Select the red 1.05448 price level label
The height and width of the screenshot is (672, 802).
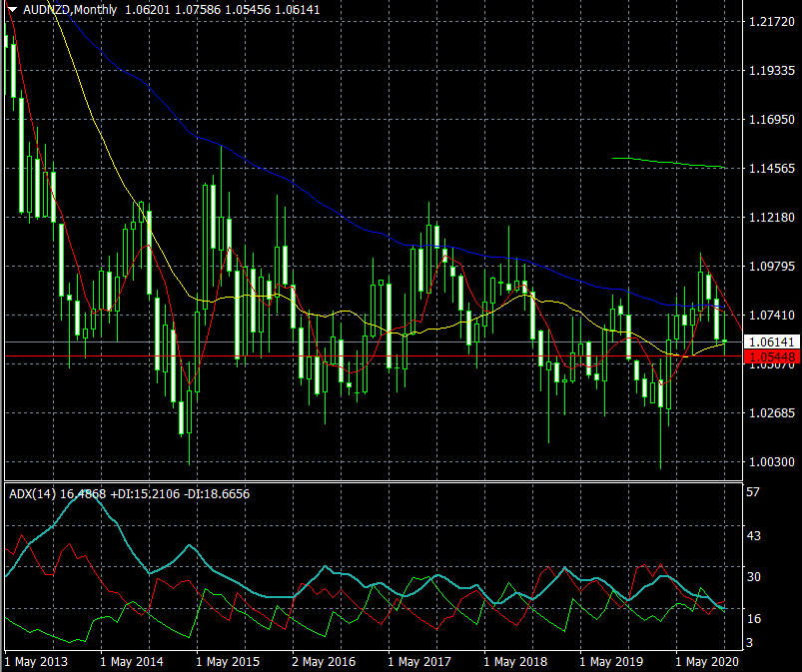772,356
